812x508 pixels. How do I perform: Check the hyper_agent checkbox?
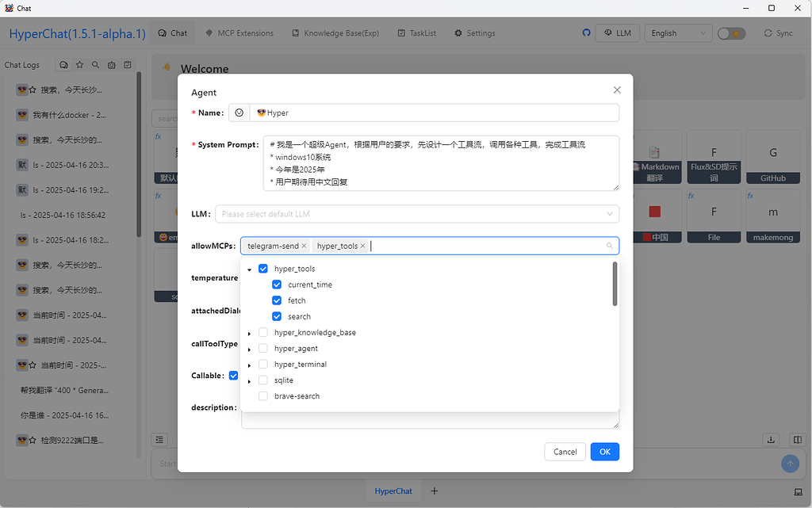(263, 348)
